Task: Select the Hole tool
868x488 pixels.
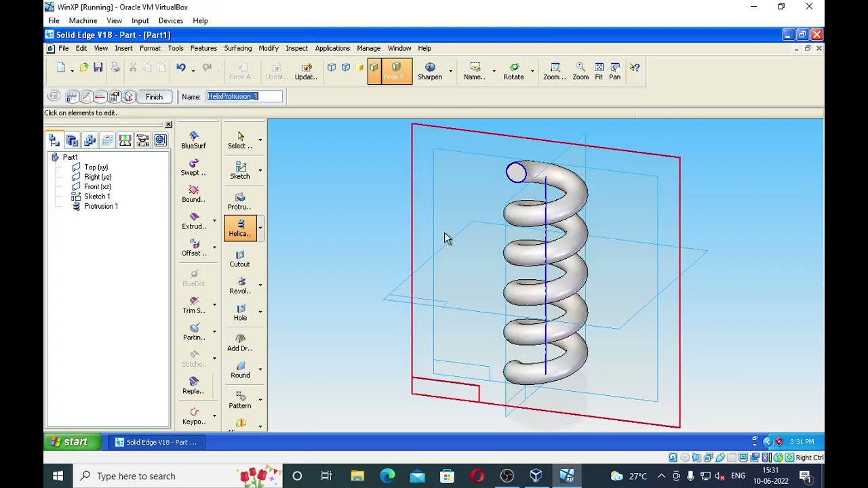Action: [240, 312]
